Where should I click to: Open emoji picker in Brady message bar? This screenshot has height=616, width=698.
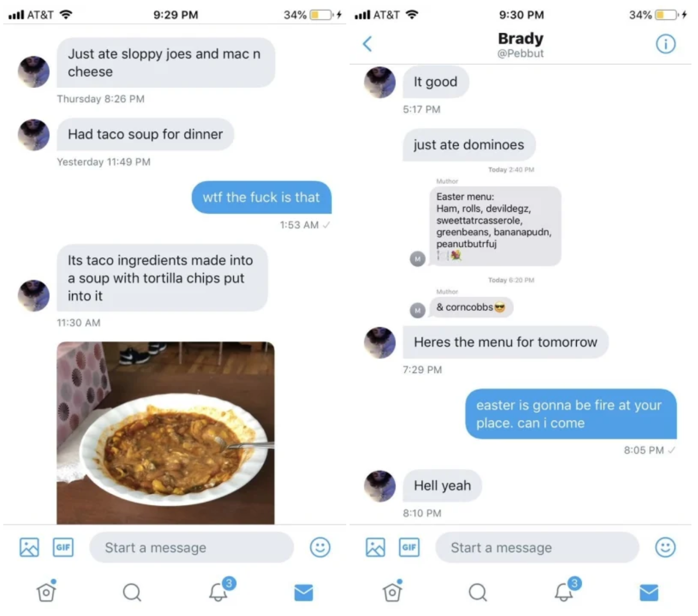tap(665, 547)
